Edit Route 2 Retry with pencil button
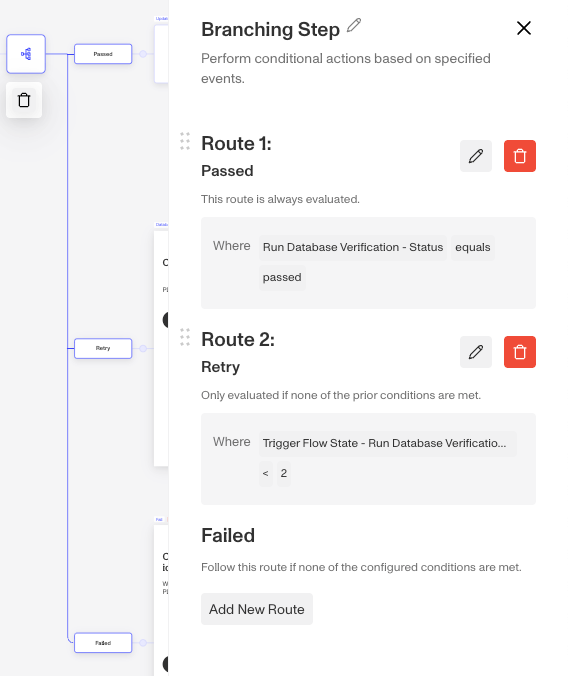Image resolution: width=568 pixels, height=676 pixels. click(x=476, y=352)
